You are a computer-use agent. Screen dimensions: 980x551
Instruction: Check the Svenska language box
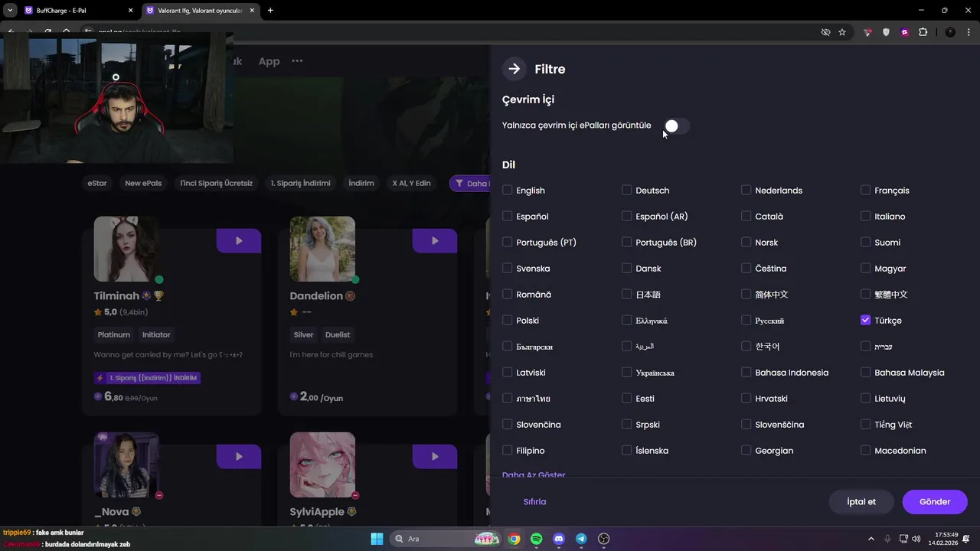tap(507, 268)
